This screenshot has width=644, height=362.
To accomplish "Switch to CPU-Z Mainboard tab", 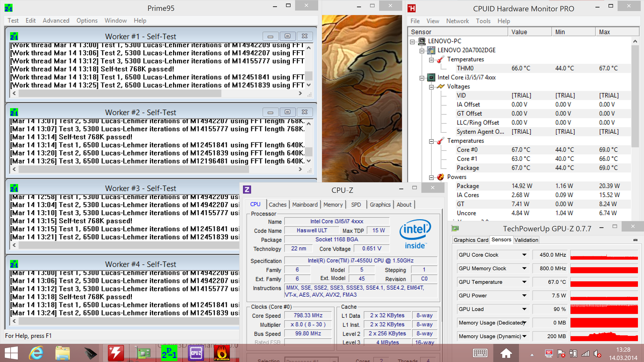I will tap(305, 204).
